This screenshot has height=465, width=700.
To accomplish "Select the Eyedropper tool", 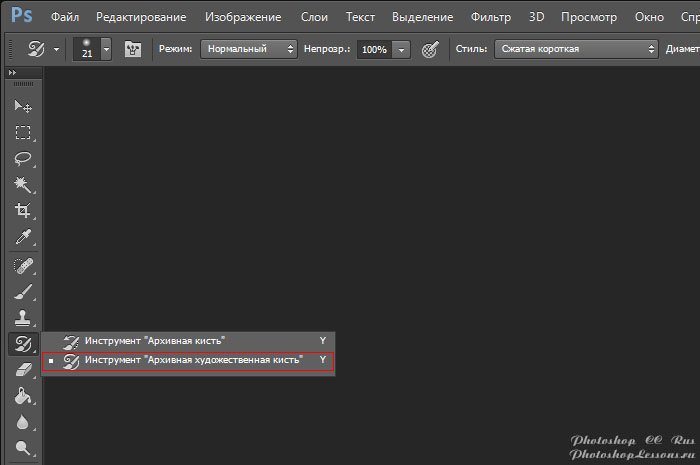I will click(22, 237).
